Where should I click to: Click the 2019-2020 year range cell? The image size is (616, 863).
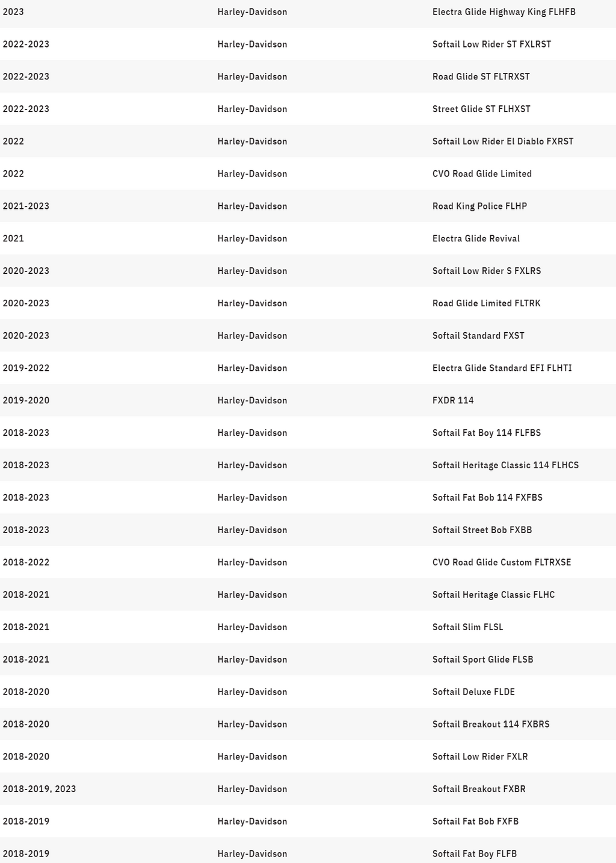(26, 401)
